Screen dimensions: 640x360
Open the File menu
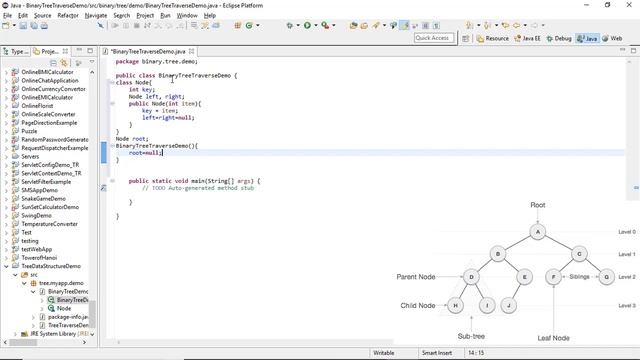(x=7, y=16)
